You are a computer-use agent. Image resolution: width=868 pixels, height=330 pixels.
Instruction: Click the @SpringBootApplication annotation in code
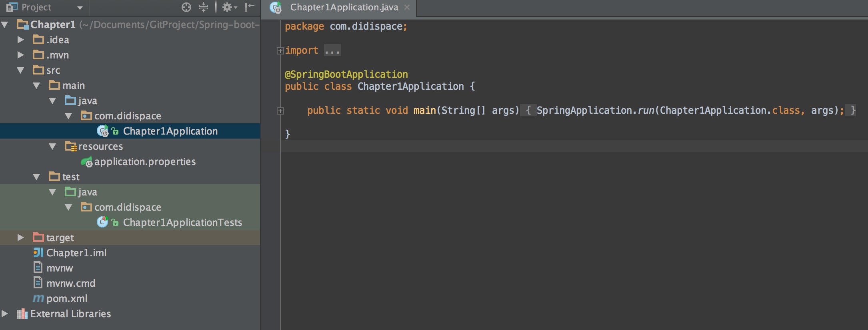[346, 74]
